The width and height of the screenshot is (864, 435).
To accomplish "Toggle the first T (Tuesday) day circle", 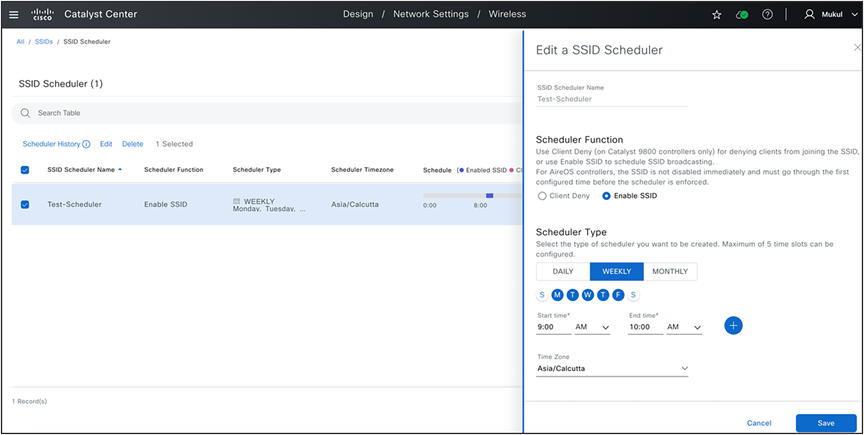I will 573,295.
